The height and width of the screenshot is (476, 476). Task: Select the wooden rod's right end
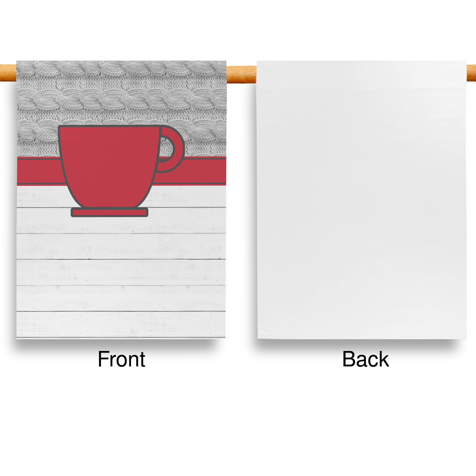[471, 73]
